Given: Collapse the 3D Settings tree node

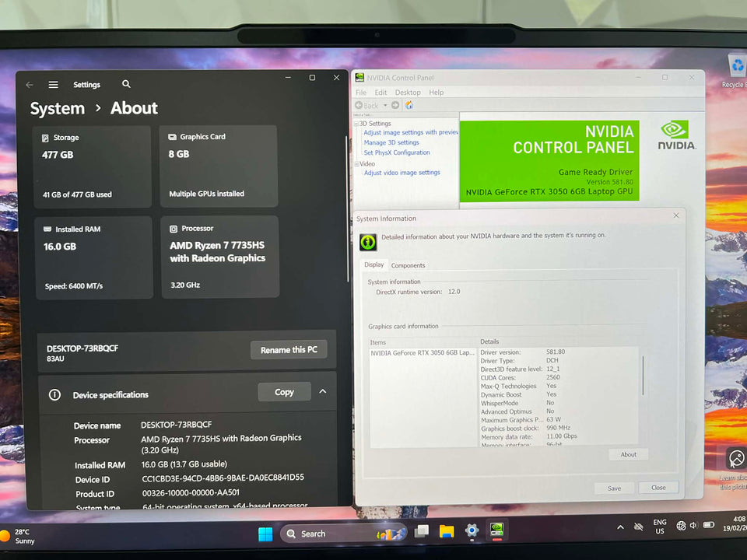Looking at the screenshot, I should (x=356, y=123).
